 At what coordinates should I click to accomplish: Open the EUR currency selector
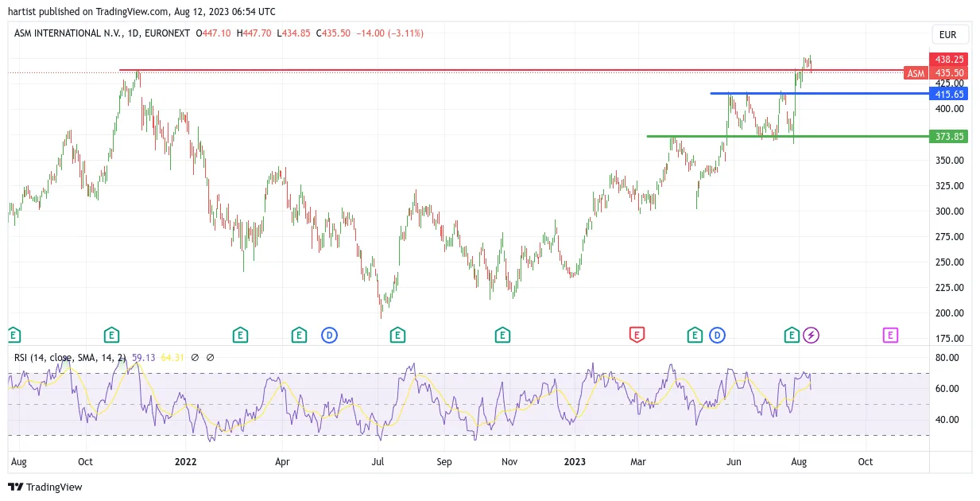[x=947, y=35]
